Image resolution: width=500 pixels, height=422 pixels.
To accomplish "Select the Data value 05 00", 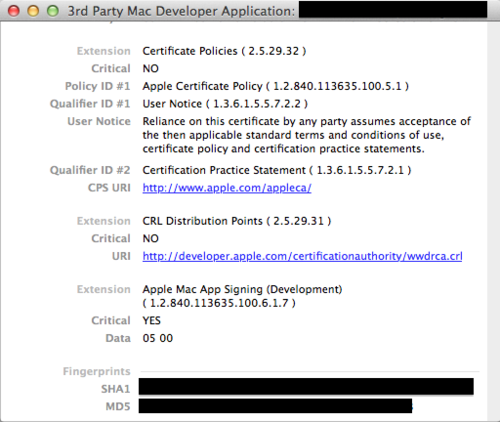I will (158, 338).
